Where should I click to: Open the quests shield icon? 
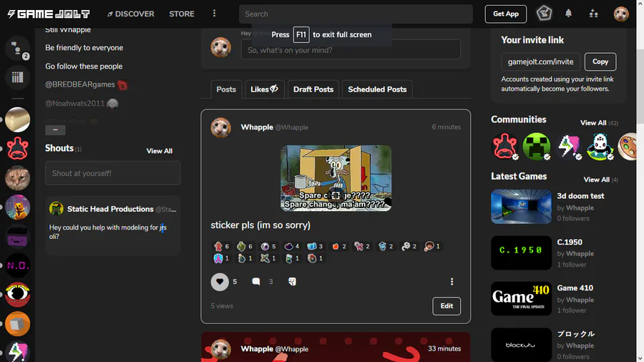point(544,14)
